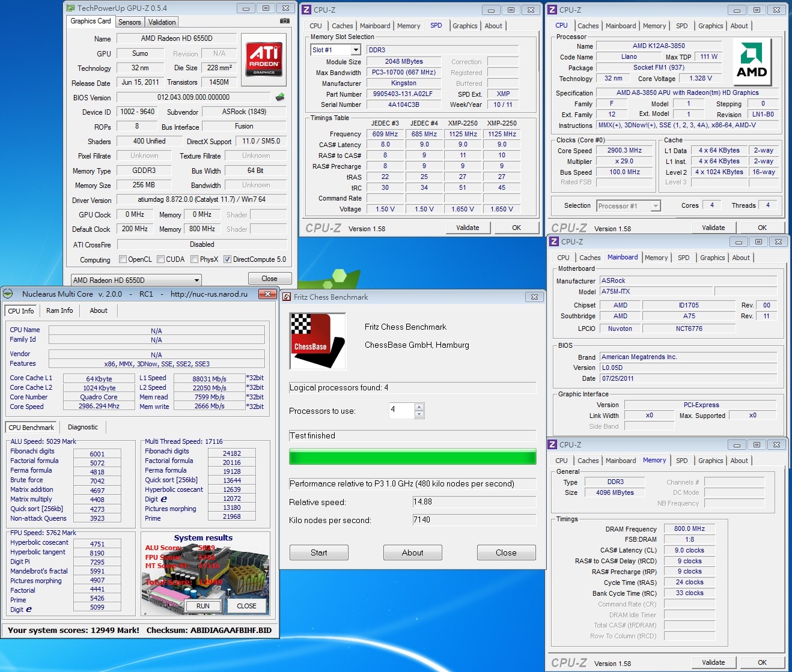792x672 pixels.
Task: Click the BIOS save chip icon
Action: (280, 97)
